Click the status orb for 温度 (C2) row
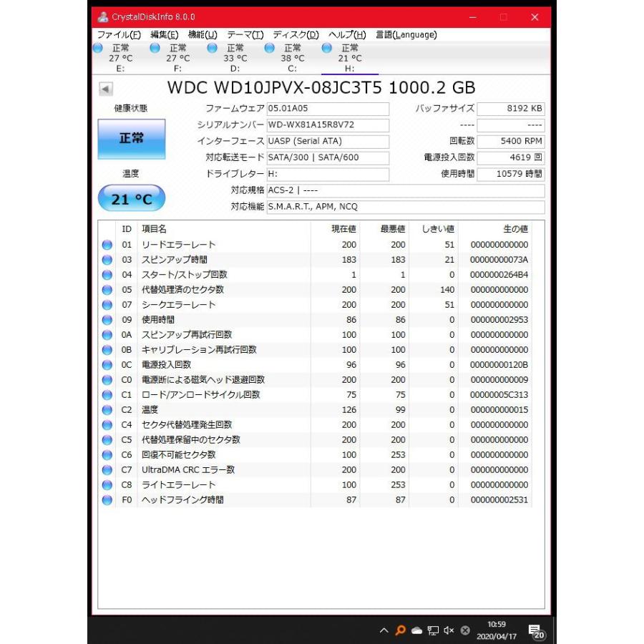This screenshot has height=644, width=644. (107, 410)
